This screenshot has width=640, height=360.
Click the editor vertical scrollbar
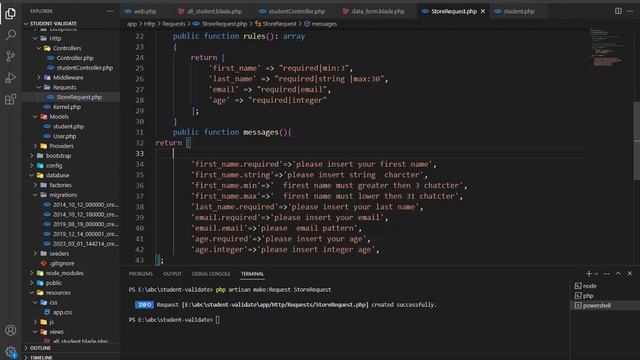coord(636,141)
